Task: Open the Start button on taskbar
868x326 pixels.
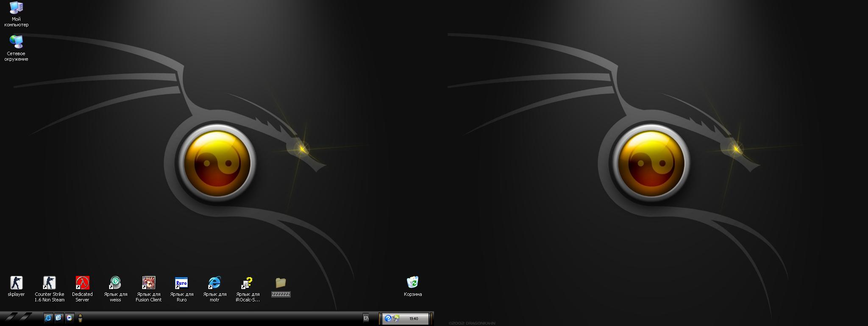Action: tap(19, 316)
